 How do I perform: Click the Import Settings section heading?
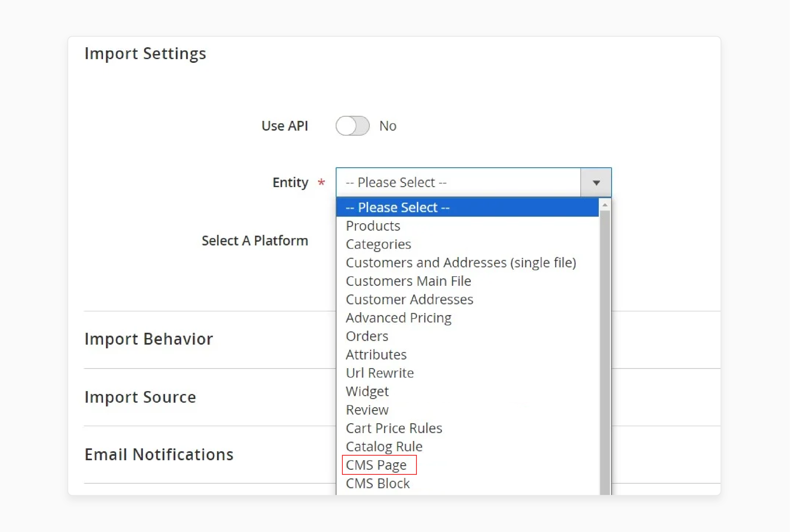click(145, 54)
